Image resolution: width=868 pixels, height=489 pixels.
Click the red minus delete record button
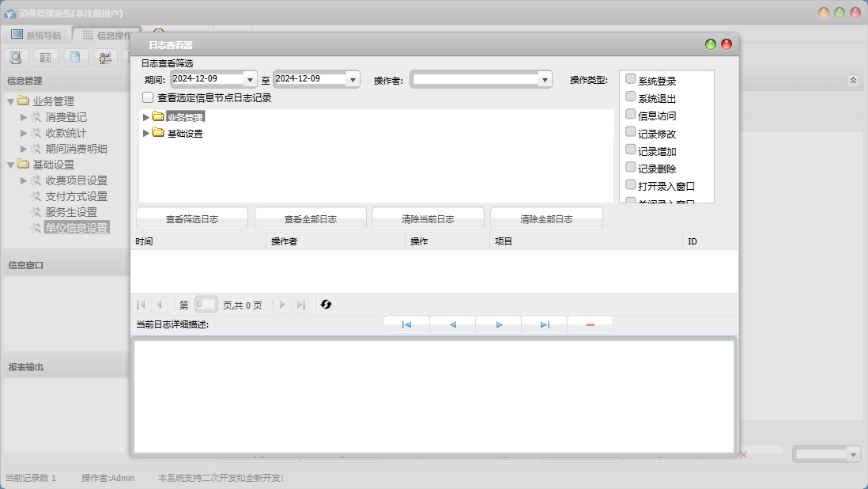coord(590,324)
